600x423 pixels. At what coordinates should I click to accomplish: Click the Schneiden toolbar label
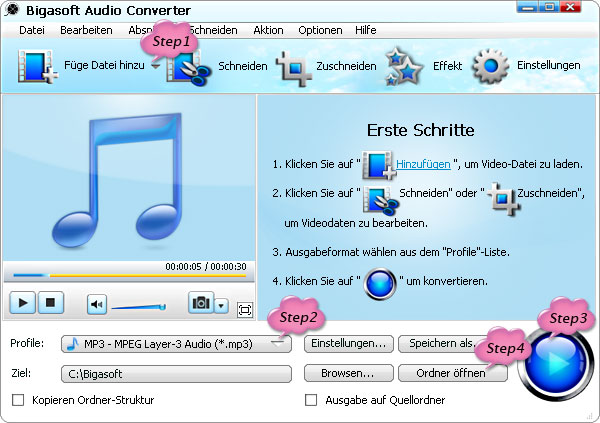click(x=243, y=66)
